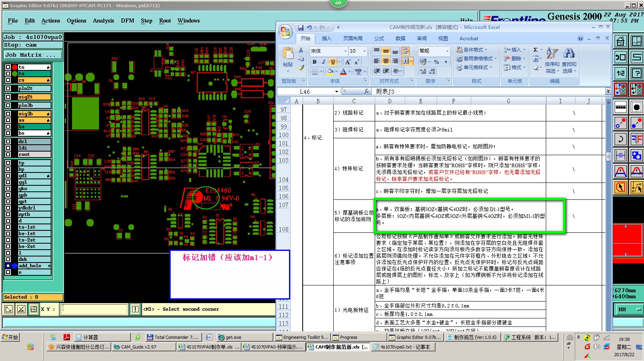The width and height of the screenshot is (644, 361).
Task: Click the question mark help icon
Action: pos(636,73)
